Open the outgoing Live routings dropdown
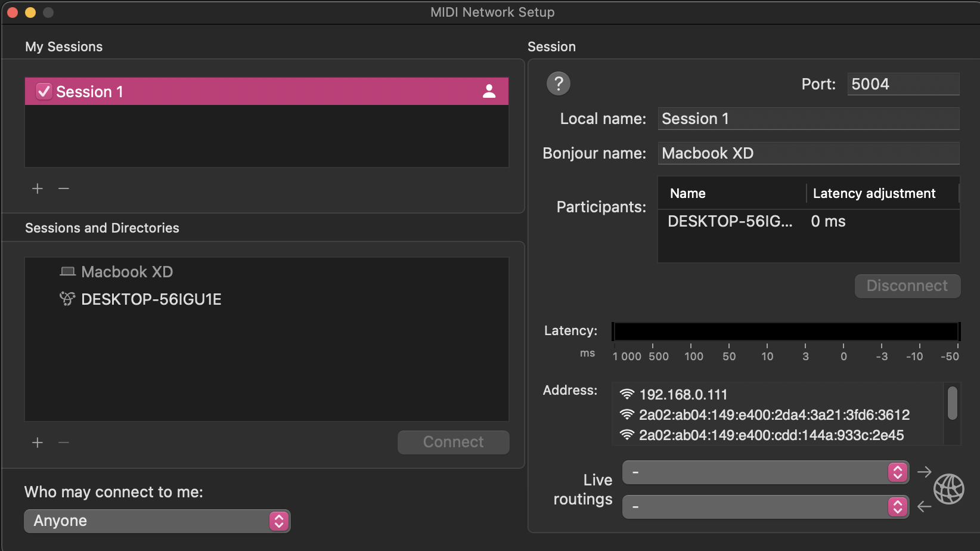 (x=765, y=472)
